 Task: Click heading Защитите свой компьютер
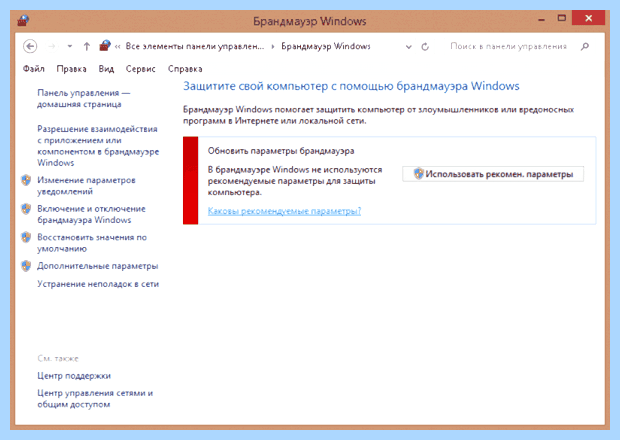(351, 86)
